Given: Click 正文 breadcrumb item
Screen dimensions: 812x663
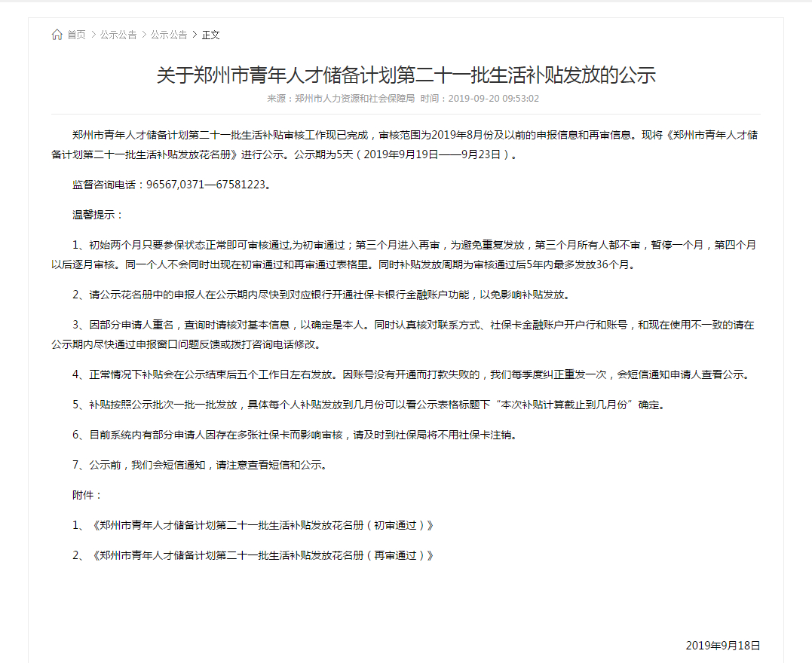Looking at the screenshot, I should [x=211, y=35].
